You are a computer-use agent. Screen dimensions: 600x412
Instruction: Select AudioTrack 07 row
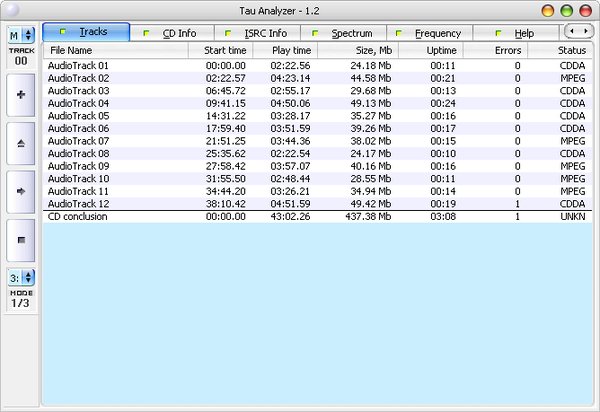(x=318, y=141)
